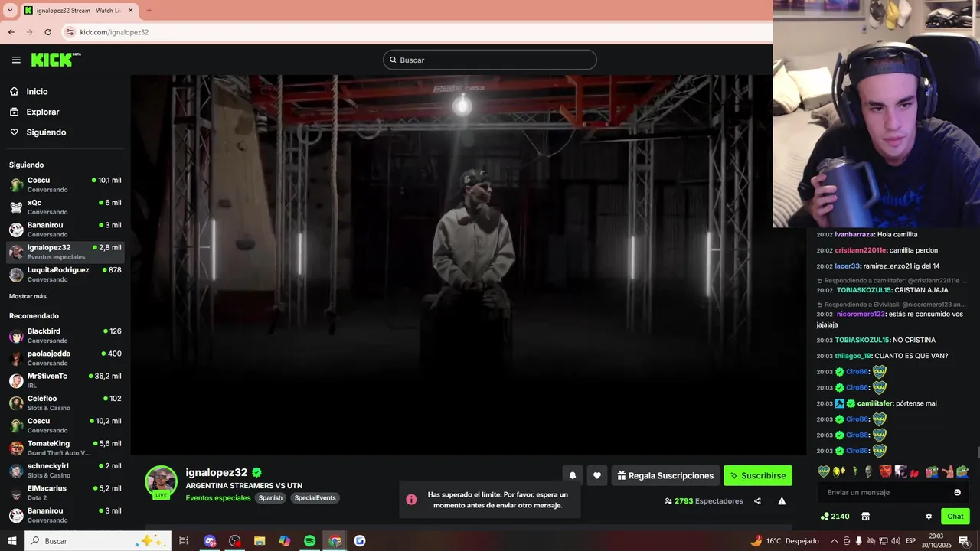Click the SpecialEvents tag
The height and width of the screenshot is (551, 980).
coord(315,497)
